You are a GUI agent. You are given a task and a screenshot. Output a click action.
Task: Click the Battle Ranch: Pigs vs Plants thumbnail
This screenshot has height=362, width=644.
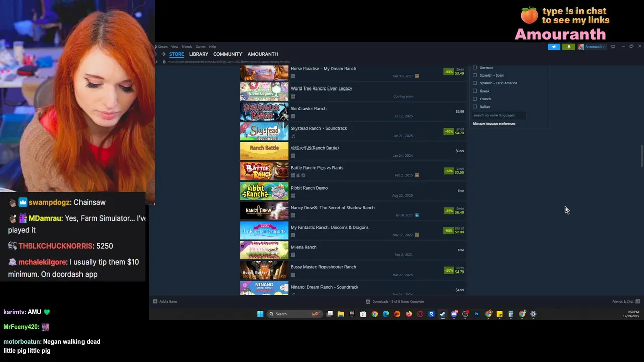[264, 171]
